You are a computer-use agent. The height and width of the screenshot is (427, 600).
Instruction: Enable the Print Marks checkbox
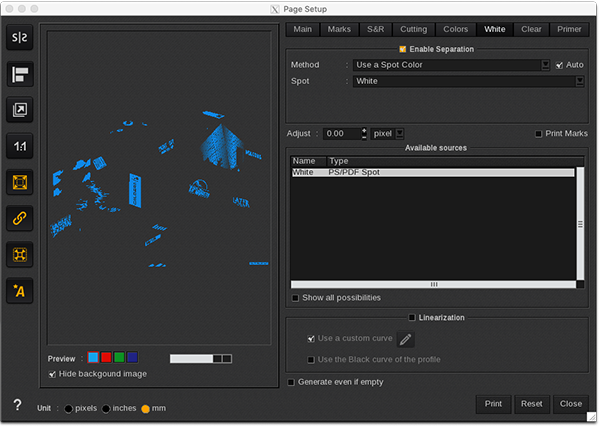click(538, 134)
